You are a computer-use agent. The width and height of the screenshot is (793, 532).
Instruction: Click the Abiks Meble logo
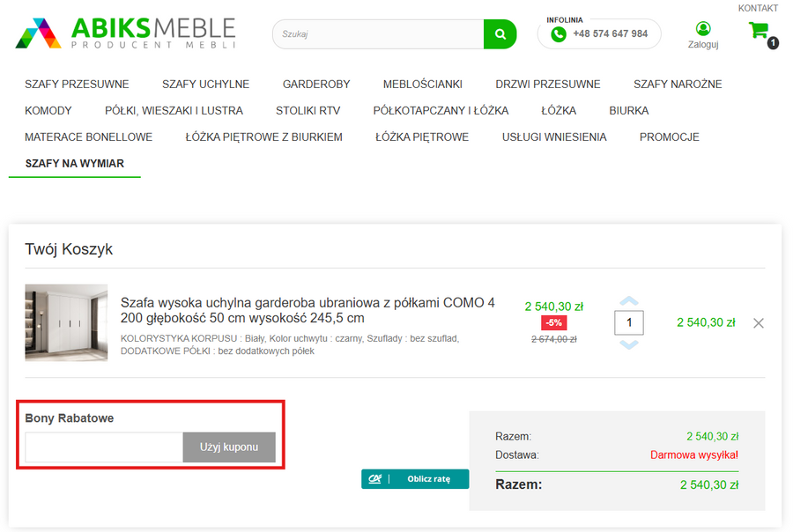coord(125,33)
